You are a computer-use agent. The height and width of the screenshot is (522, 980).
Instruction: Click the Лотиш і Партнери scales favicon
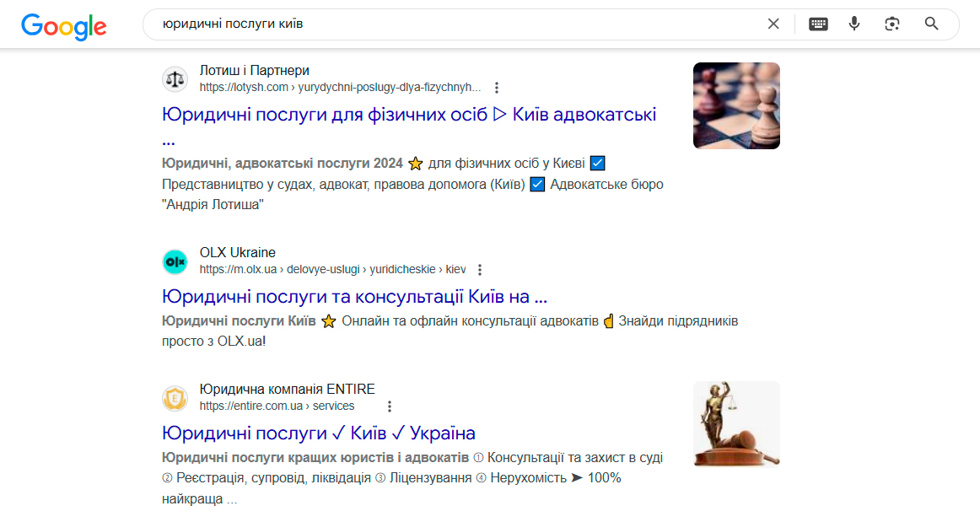175,79
